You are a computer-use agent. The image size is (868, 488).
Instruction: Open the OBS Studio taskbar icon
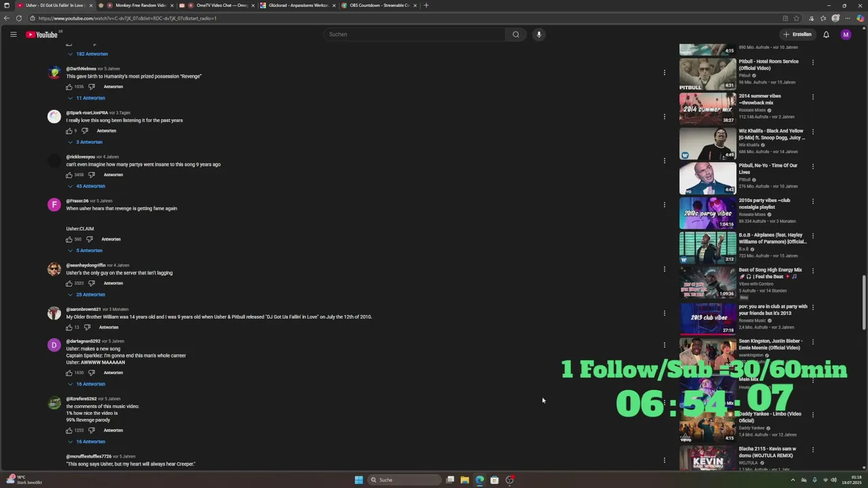509,480
